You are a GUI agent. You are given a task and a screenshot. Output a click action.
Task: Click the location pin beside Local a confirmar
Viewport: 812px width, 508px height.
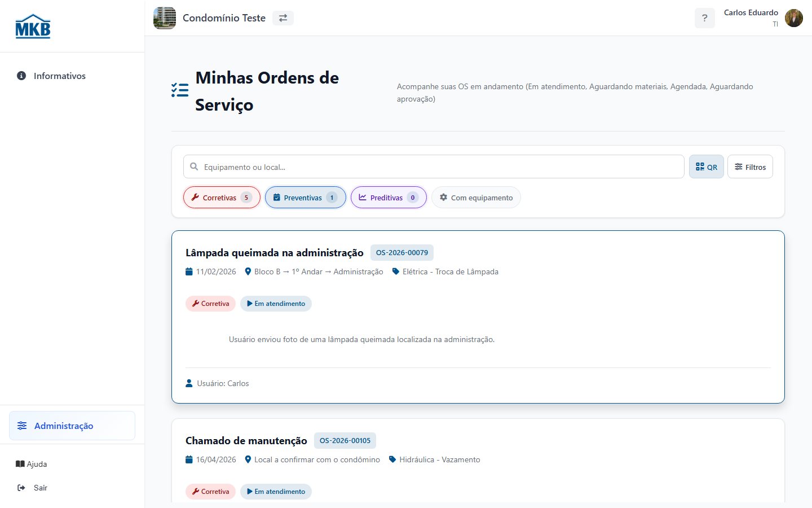pyautogui.click(x=248, y=459)
